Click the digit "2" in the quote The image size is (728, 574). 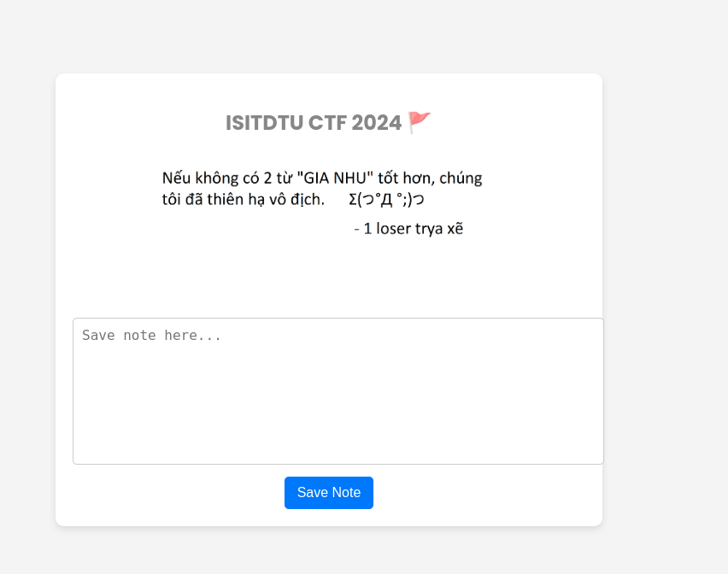267,179
